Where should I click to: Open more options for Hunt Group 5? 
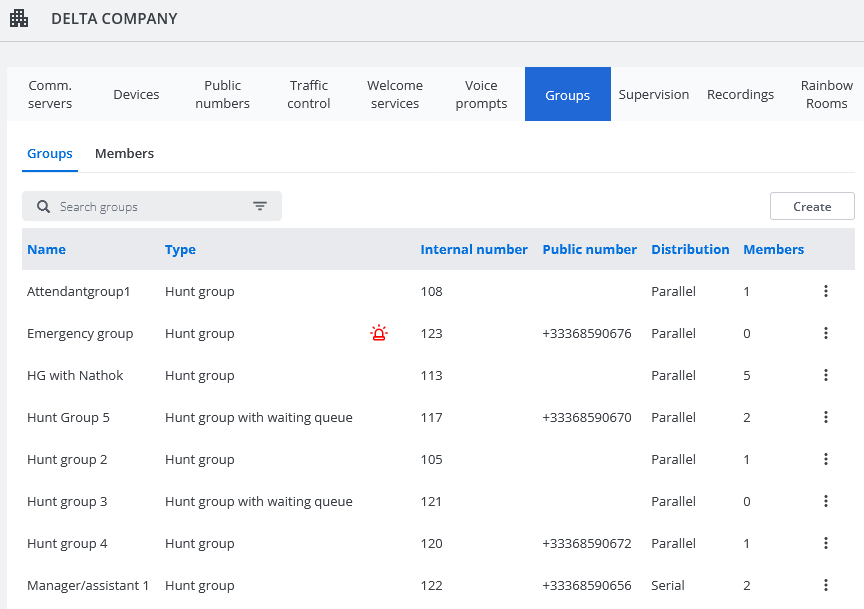tap(825, 417)
